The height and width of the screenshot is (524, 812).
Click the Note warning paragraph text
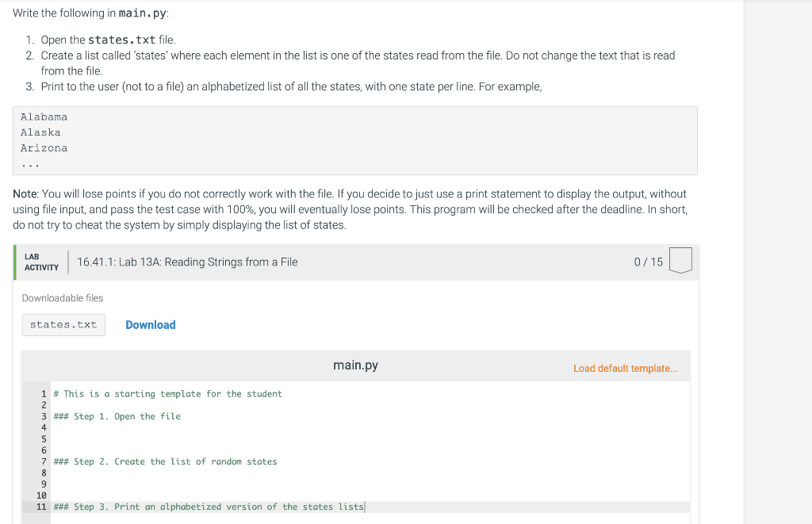(347, 208)
